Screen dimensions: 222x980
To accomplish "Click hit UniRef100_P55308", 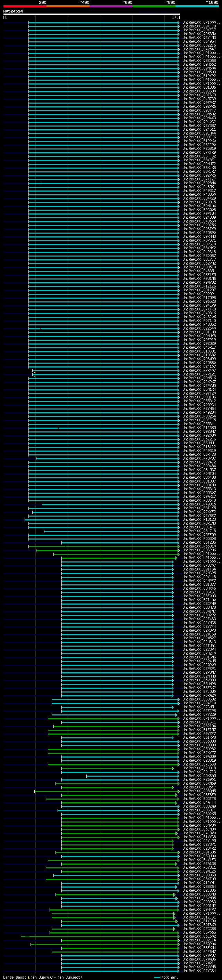I will pos(199,539).
